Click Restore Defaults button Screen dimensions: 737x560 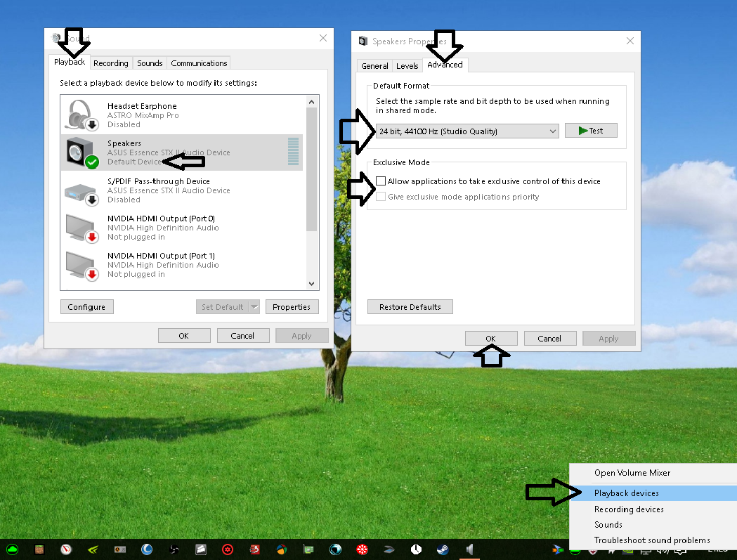tap(410, 307)
